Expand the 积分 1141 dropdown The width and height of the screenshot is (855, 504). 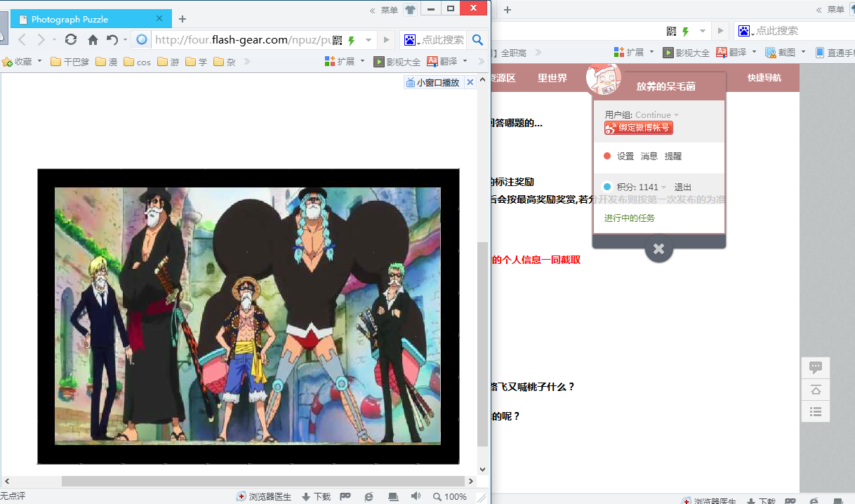664,187
